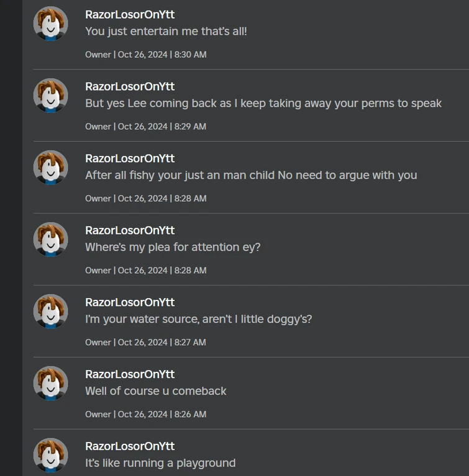The height and width of the screenshot is (476, 469).
Task: Click message text "Well of course u comeback"
Action: (156, 391)
